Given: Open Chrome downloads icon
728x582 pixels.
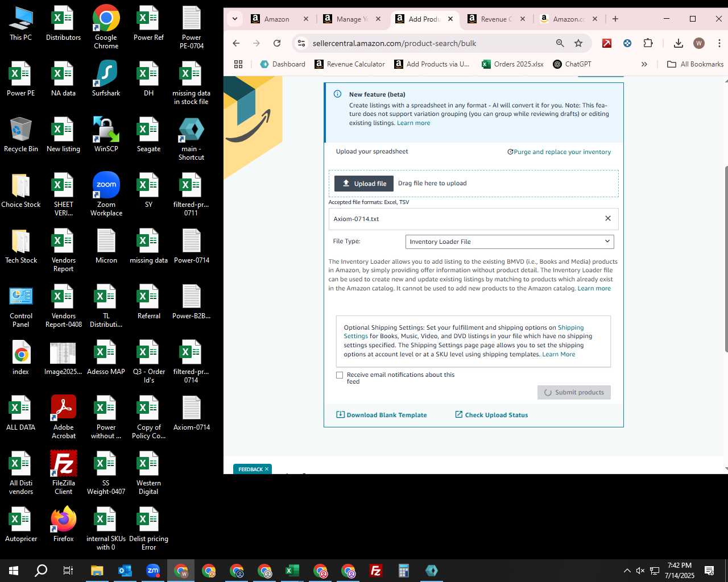Looking at the screenshot, I should pyautogui.click(x=678, y=43).
